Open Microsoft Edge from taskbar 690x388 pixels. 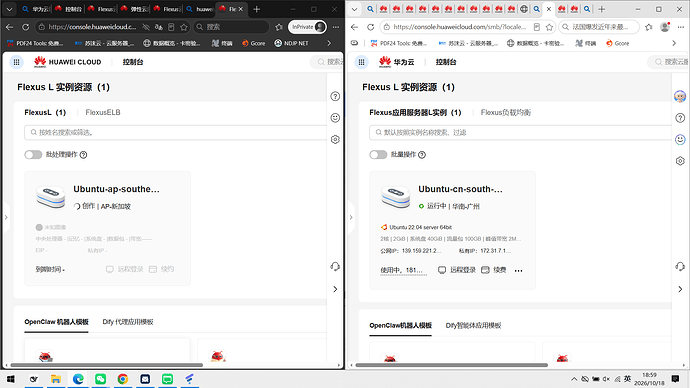[78, 379]
